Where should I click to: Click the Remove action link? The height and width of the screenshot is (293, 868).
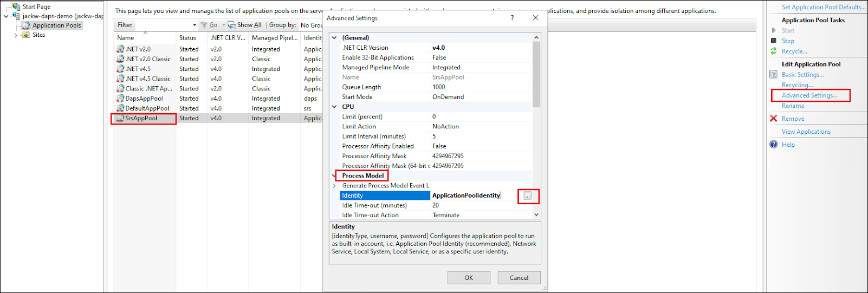[793, 119]
